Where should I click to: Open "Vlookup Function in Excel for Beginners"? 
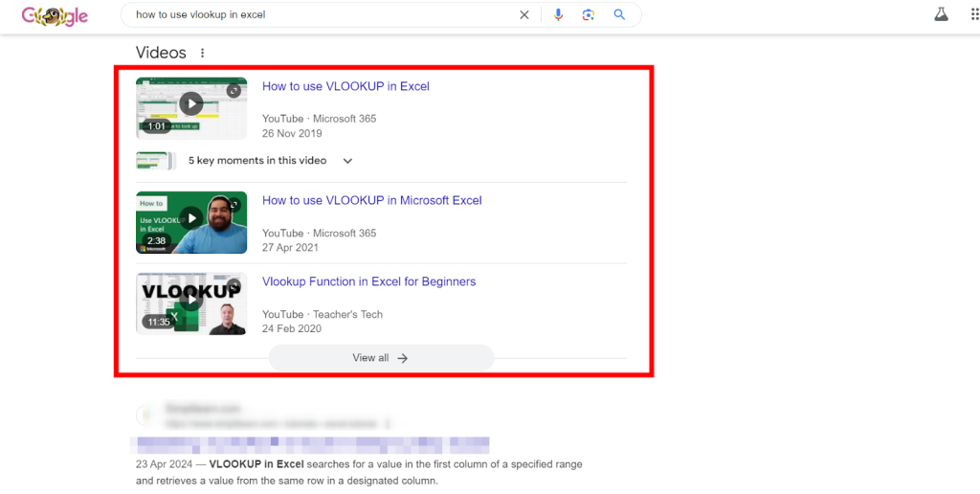[x=368, y=282]
